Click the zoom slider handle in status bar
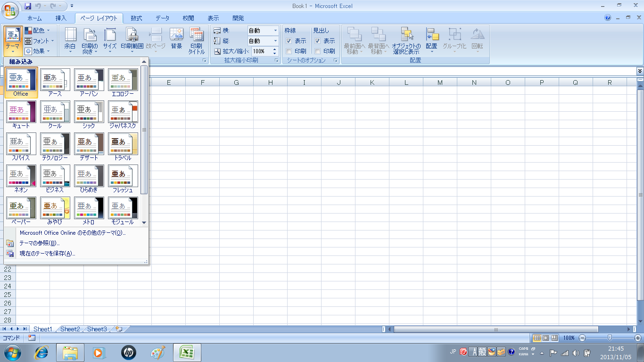The image size is (644, 362). (610, 338)
